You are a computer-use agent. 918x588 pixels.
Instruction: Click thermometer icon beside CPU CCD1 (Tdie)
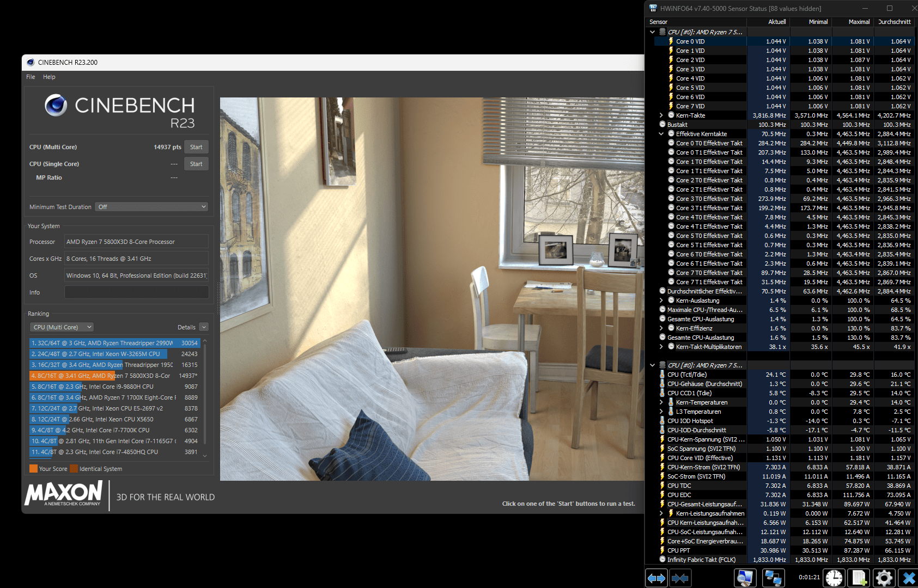coord(662,393)
